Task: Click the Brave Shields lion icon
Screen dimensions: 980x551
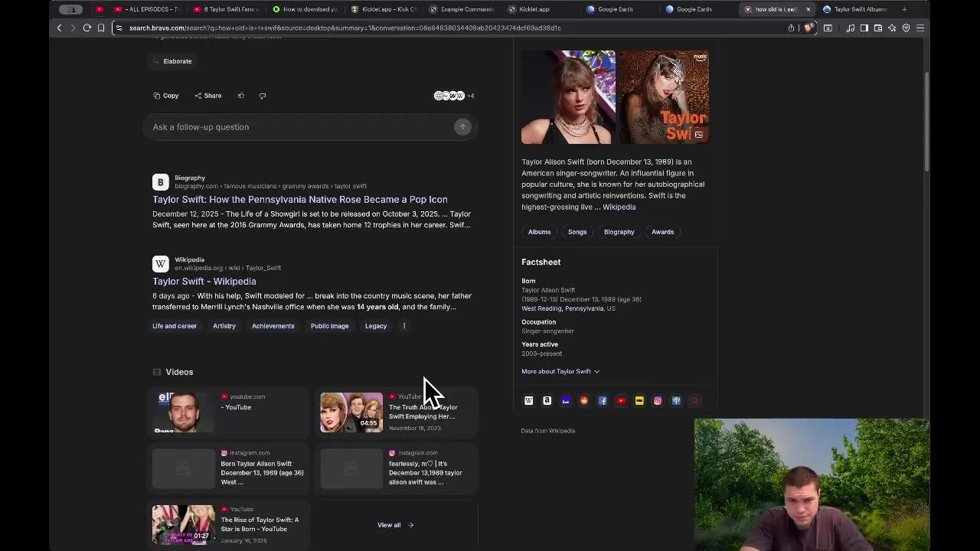Action: (x=808, y=28)
